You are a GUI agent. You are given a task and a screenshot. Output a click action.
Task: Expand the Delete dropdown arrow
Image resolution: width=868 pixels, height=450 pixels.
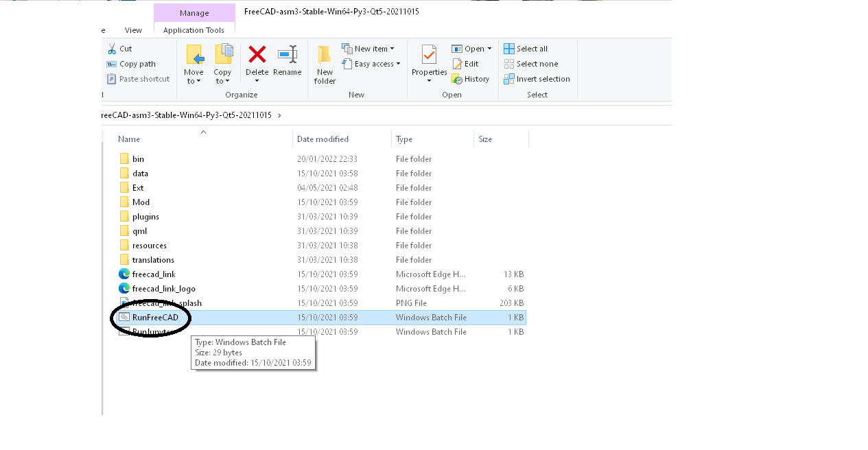(x=257, y=81)
